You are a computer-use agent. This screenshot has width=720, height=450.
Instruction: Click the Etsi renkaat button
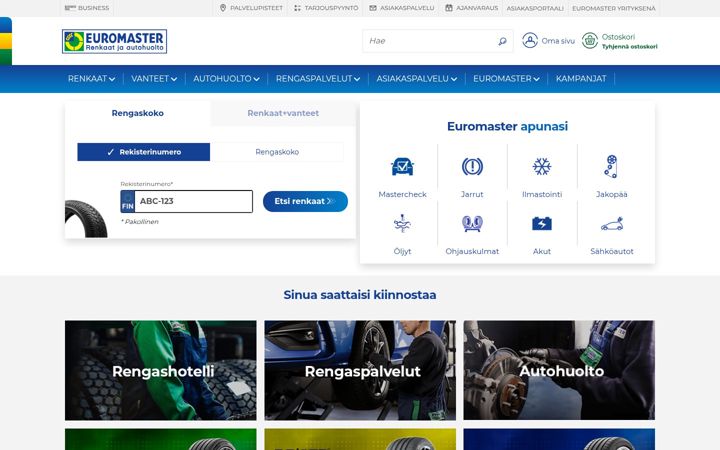pos(305,201)
